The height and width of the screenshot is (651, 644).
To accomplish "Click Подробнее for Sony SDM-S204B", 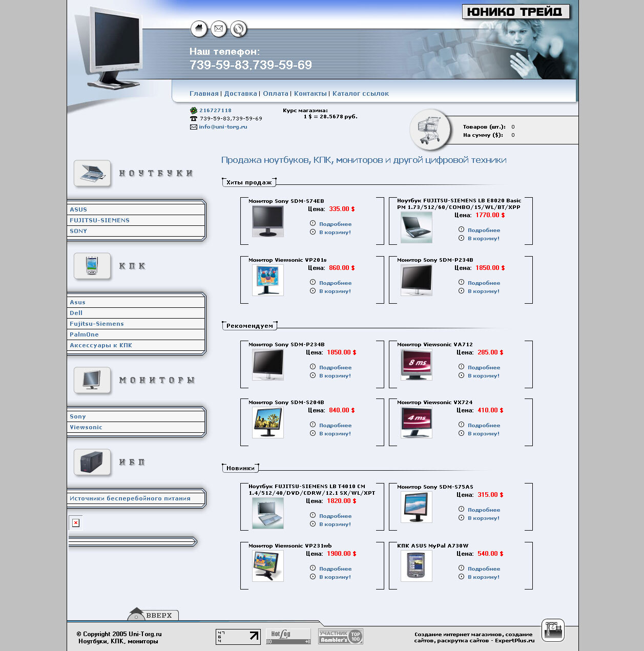I will [335, 425].
